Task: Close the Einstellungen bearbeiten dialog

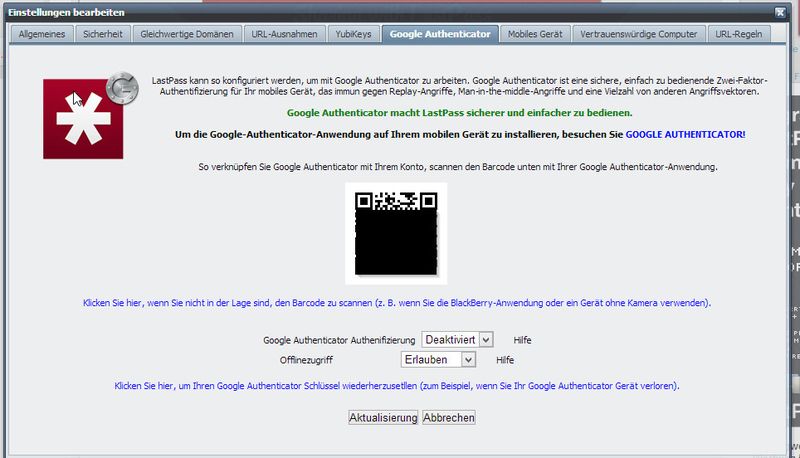Action: [x=780, y=12]
